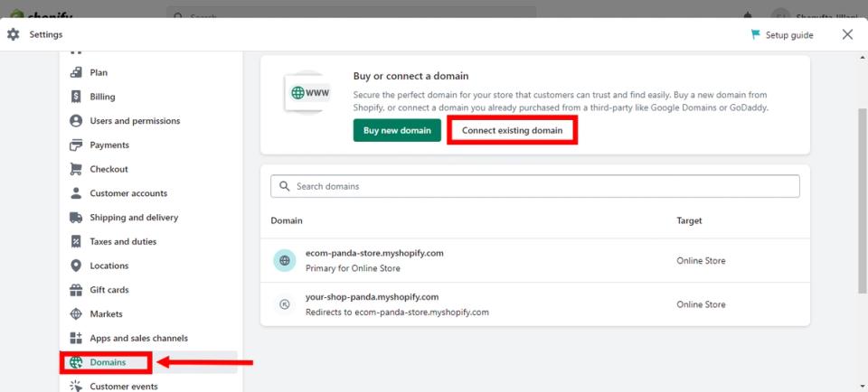
Task: Click the magnifier icon in Search domains
Action: pyautogui.click(x=285, y=186)
